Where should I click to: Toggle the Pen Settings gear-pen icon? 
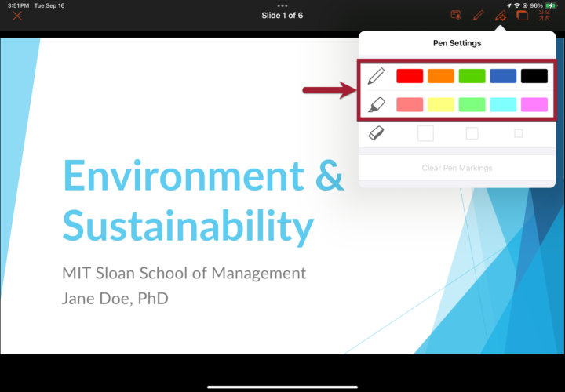[500, 16]
